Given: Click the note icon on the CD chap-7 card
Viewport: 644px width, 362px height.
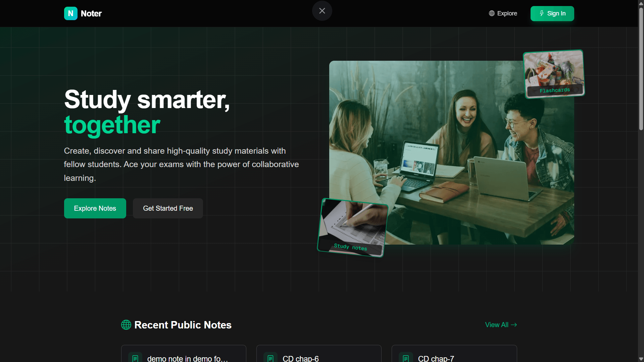Looking at the screenshot, I should tap(406, 358).
